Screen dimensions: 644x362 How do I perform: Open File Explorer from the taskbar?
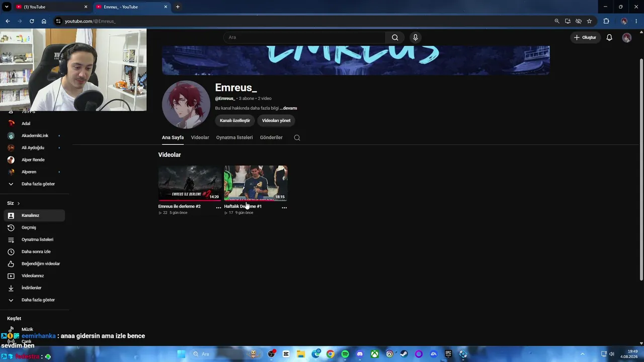coord(300,354)
